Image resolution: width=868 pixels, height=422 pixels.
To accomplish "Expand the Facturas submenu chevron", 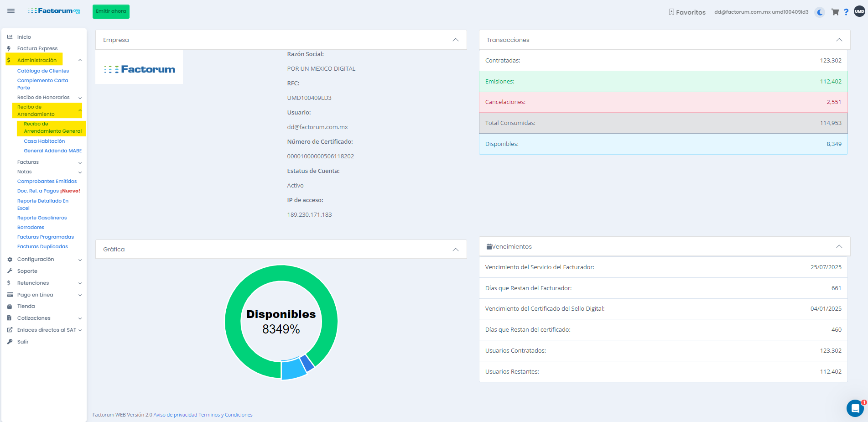I will click(x=80, y=162).
